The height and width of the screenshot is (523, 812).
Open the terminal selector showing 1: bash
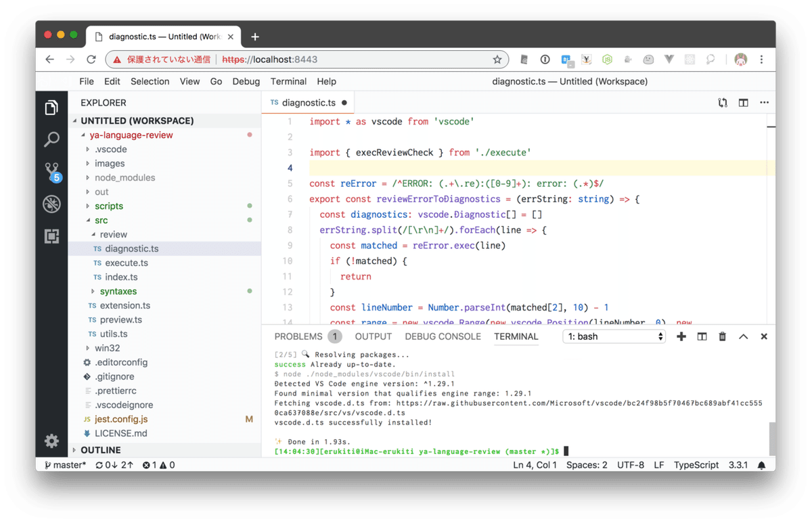[x=614, y=336]
